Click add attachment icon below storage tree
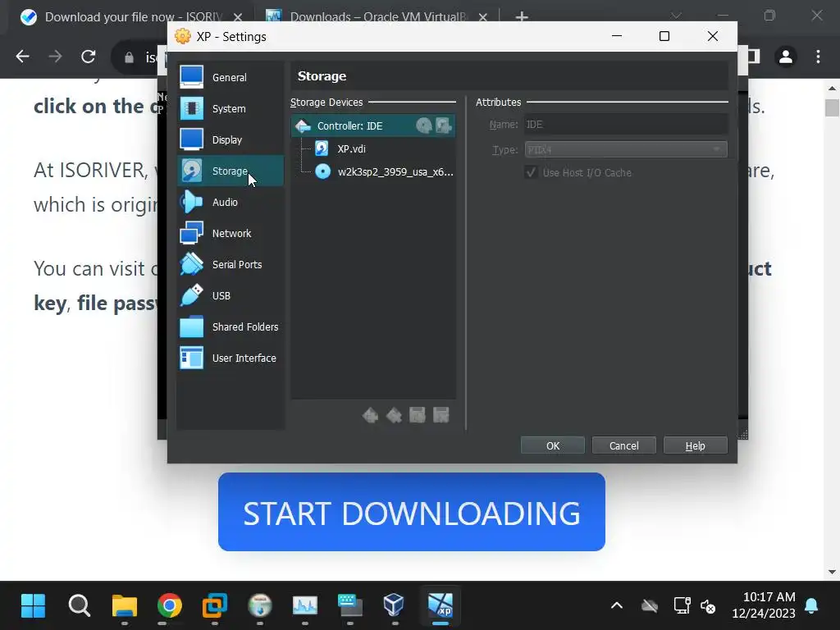This screenshot has height=630, width=840. 418,415
